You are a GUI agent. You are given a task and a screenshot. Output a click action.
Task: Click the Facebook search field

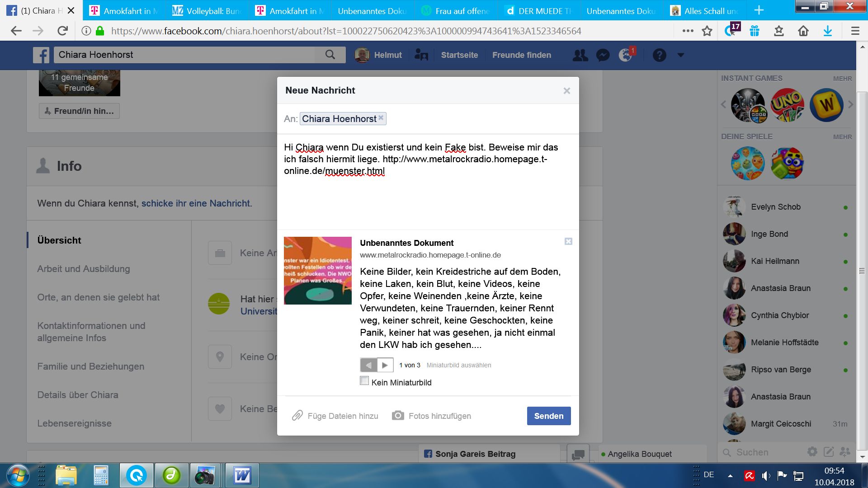tap(184, 55)
